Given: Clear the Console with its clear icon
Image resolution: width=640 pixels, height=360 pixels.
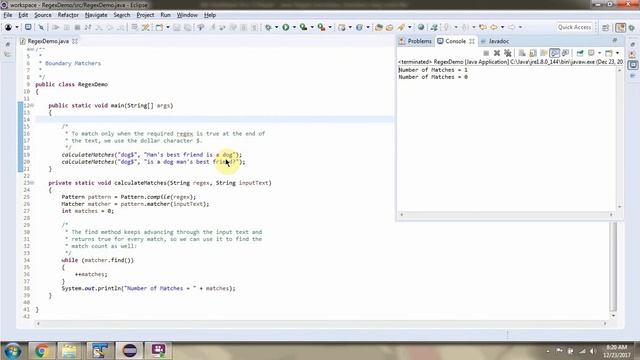Looking at the screenshot, I should point(522,53).
